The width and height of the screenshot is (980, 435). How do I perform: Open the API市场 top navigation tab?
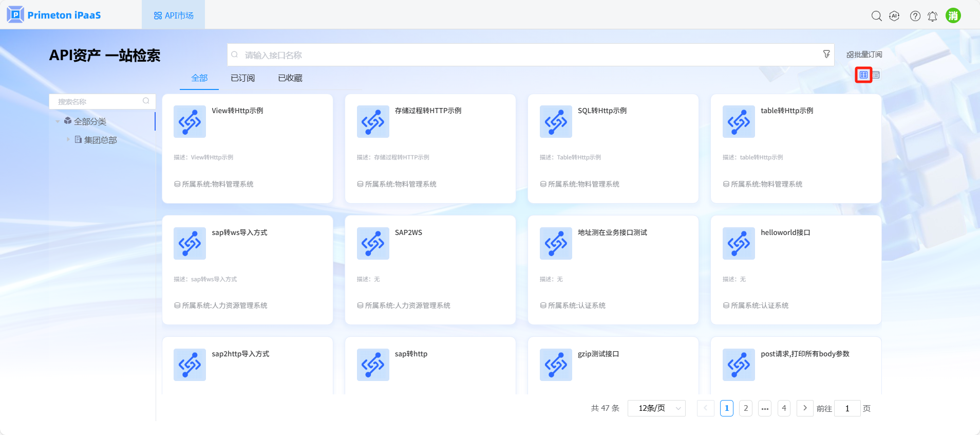[x=174, y=15]
